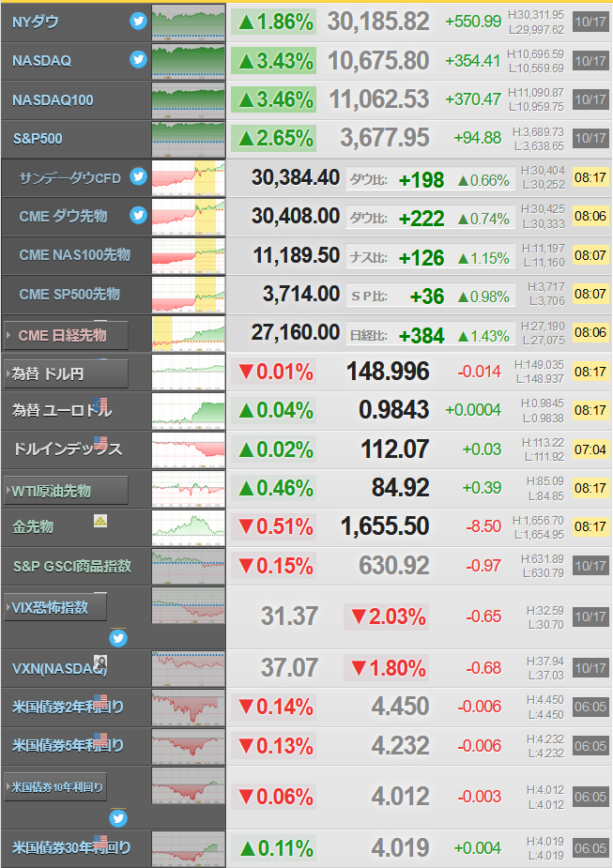Open the CME SP500先物 link
Image resolution: width=613 pixels, height=868 pixels.
pyautogui.click(x=69, y=295)
